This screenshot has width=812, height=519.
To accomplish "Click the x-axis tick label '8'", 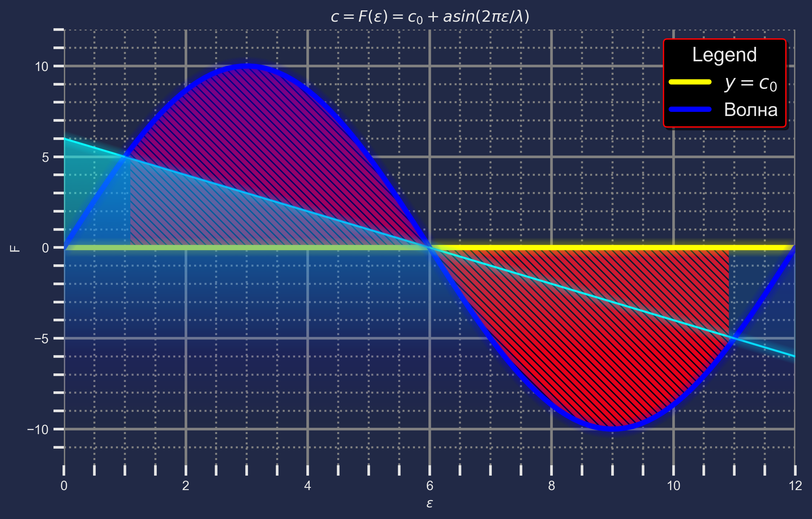I will [x=551, y=486].
